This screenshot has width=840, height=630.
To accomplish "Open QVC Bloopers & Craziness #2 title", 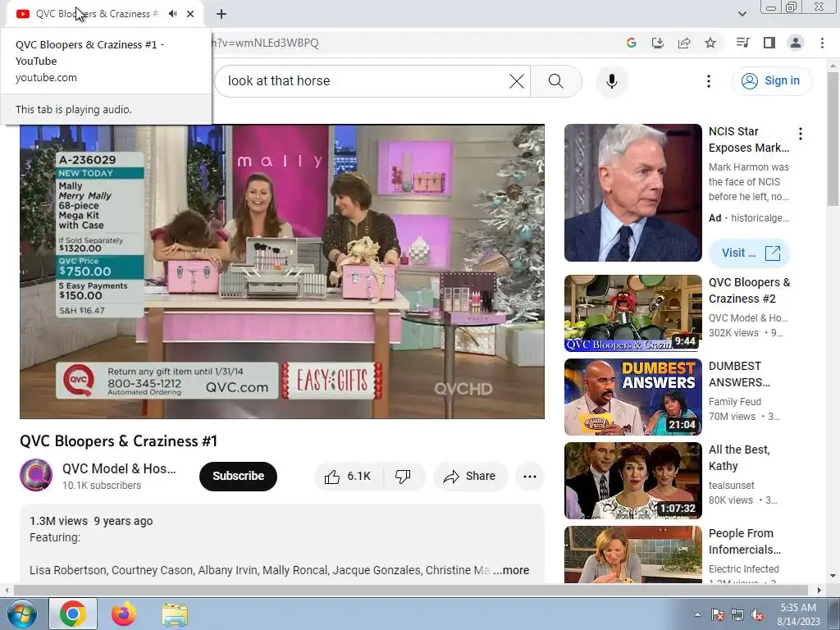I will tap(749, 290).
